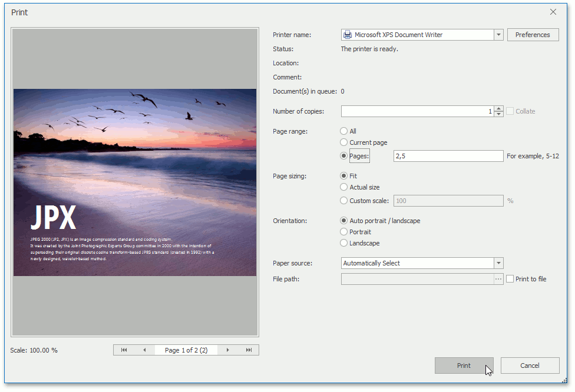Increase the number of copies
Viewport: 575px width, 392px height.
click(x=498, y=108)
